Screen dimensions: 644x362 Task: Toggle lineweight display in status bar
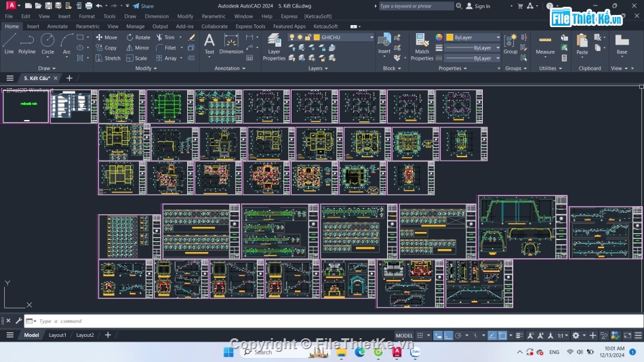click(x=519, y=336)
